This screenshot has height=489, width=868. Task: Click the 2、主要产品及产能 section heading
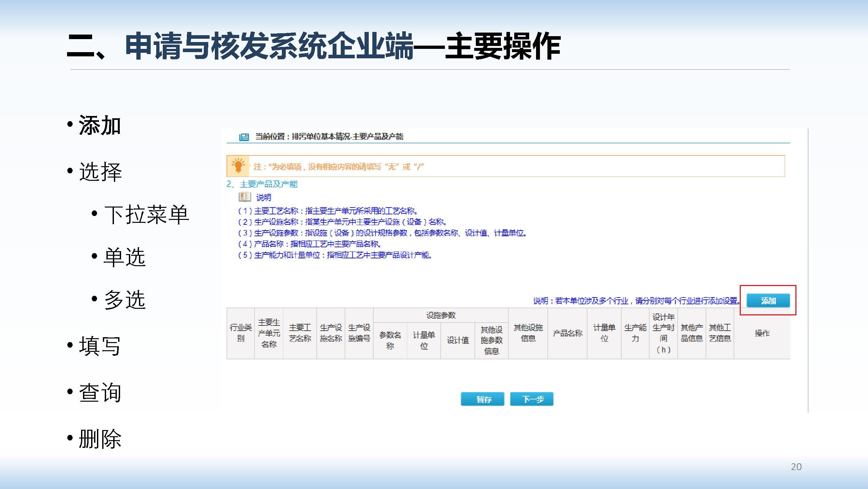262,184
